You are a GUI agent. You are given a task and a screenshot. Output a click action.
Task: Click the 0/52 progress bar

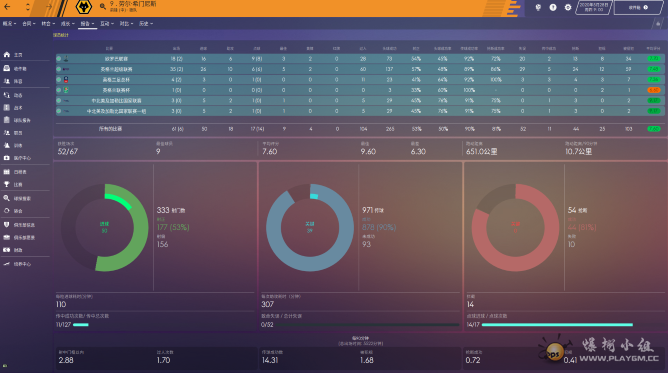(368, 325)
